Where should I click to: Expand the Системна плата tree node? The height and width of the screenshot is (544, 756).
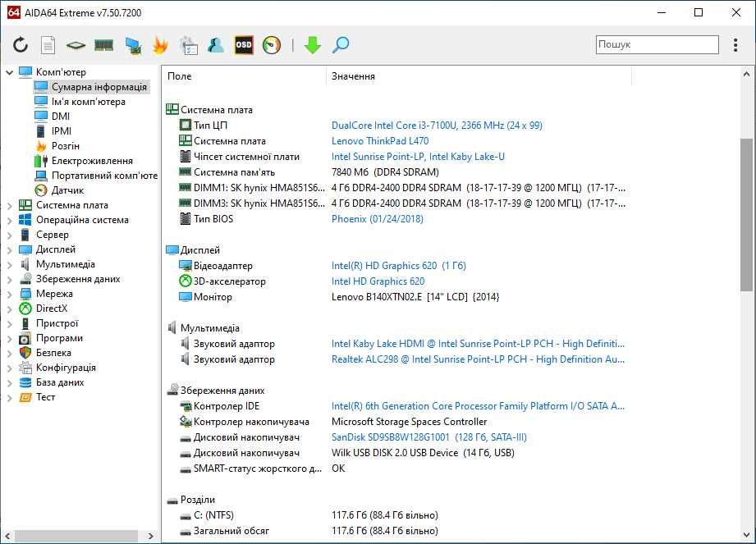pyautogui.click(x=9, y=205)
